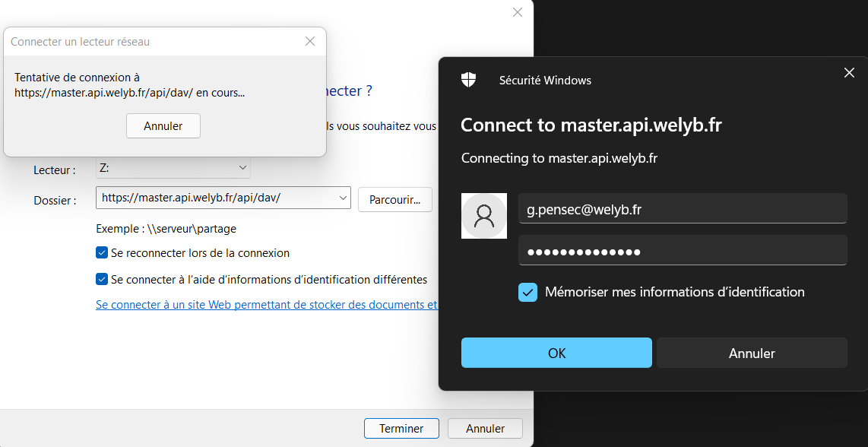
Task: Toggle 'Se connecter à l'aide d'informations d'identification différentes'
Action: [101, 279]
